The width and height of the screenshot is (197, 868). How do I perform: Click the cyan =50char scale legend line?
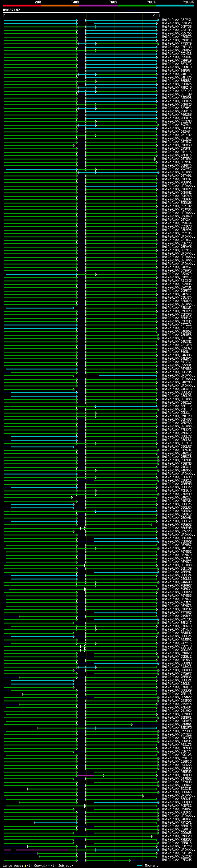[139, 865]
